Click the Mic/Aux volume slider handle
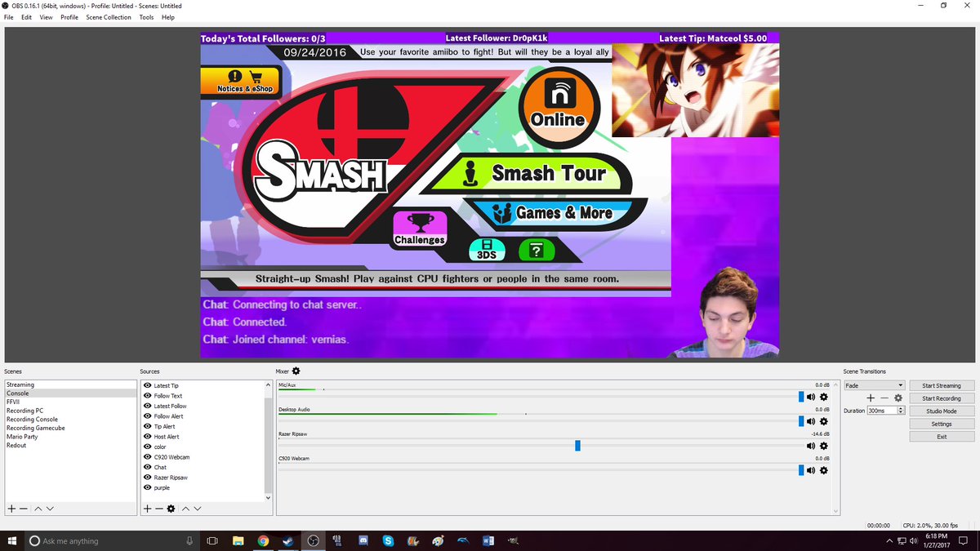 point(801,397)
